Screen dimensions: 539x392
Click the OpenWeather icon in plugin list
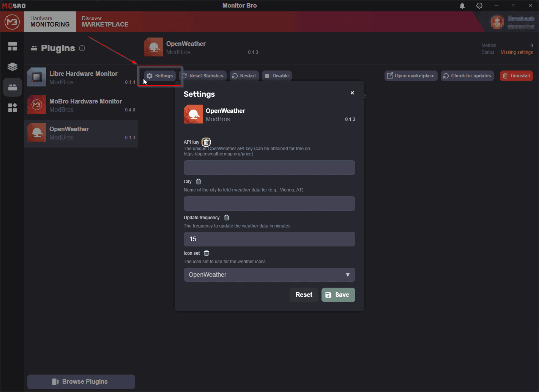click(x=37, y=132)
